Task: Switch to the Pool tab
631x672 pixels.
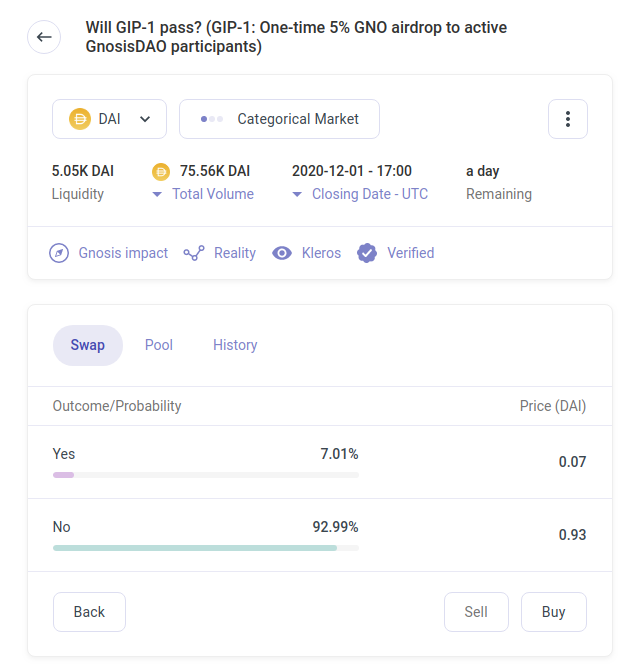Action: [x=159, y=345]
